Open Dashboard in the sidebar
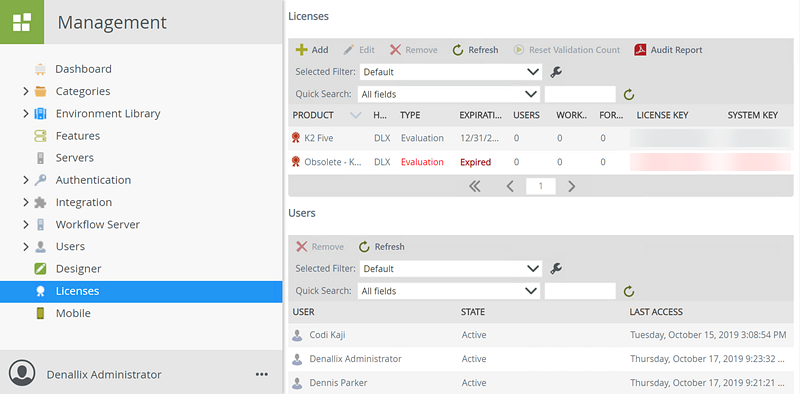 pos(83,69)
